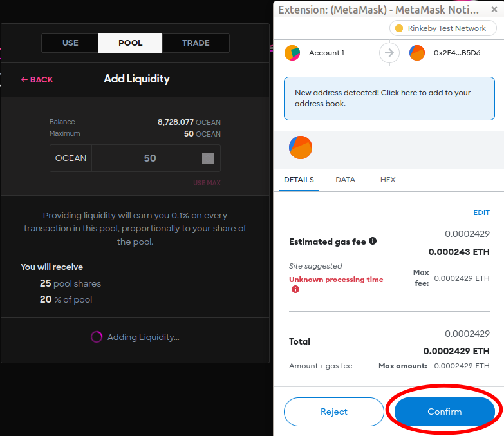Screen dimensions: 504x436
Task: Click the large contract identicon above Details
Action: [301, 147]
